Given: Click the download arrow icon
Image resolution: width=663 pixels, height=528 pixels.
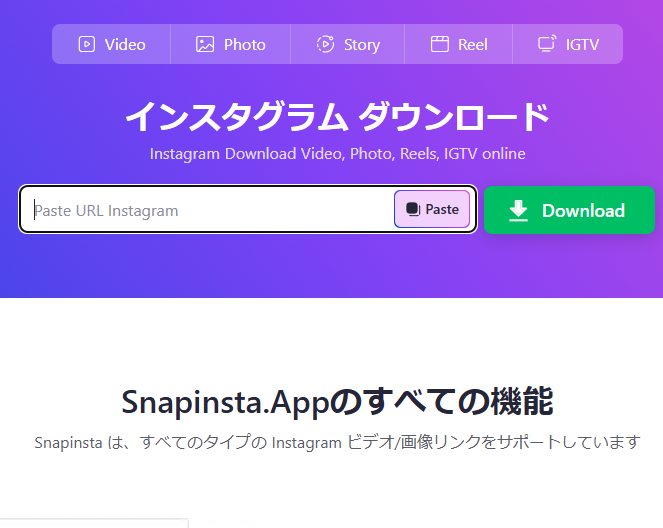Looking at the screenshot, I should click(x=518, y=211).
